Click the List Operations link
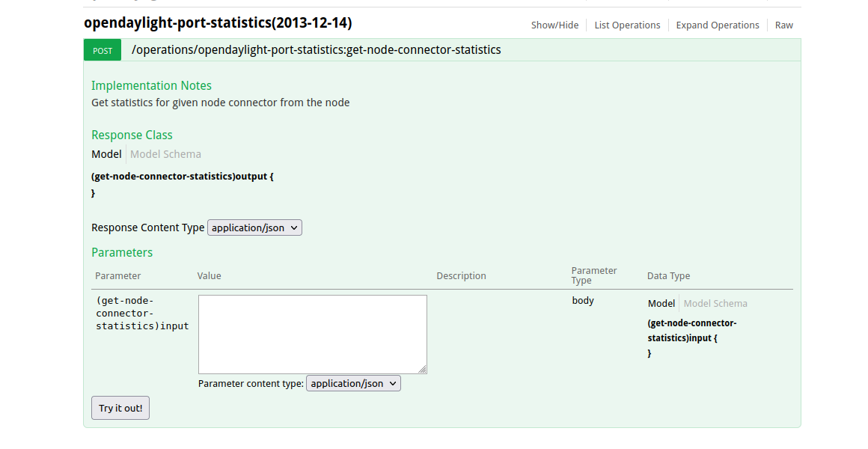 pos(627,25)
